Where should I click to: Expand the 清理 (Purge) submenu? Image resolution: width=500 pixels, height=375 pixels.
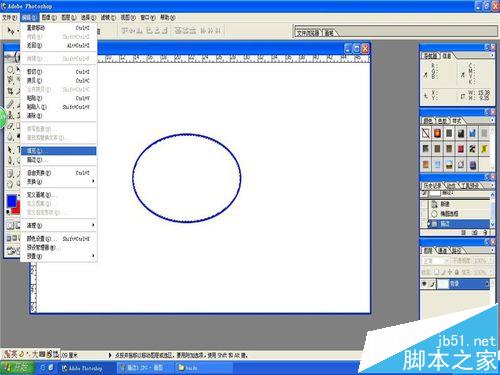coord(58,226)
